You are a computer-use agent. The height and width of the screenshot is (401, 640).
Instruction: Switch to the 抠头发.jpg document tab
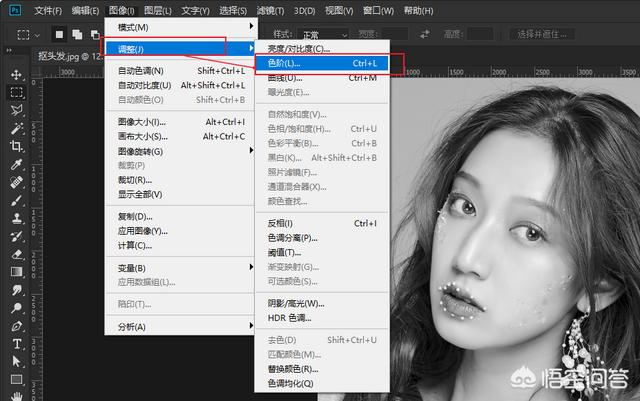tap(70, 56)
